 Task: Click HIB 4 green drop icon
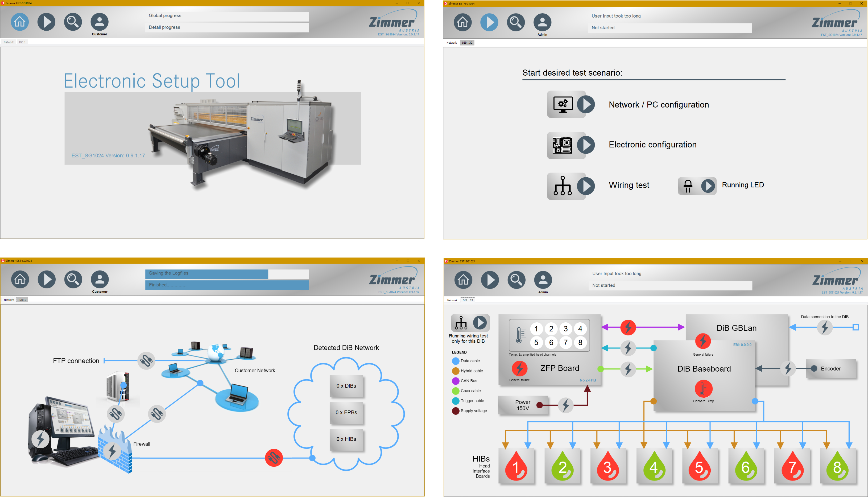pos(654,466)
